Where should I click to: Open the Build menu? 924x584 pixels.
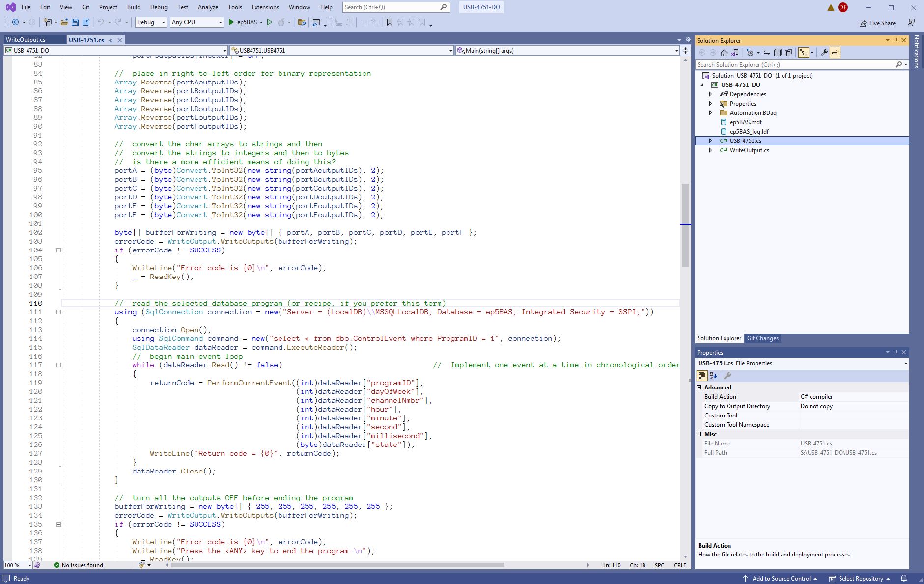pos(134,7)
